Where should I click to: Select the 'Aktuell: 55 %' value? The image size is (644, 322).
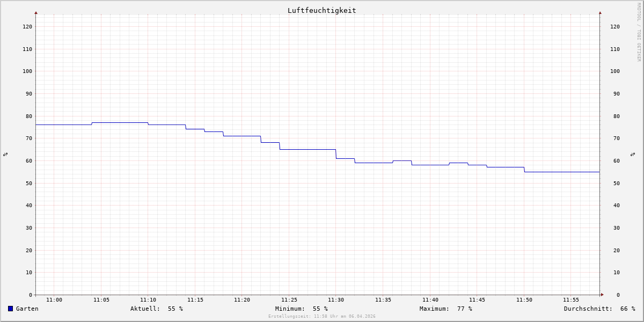[x=157, y=309]
